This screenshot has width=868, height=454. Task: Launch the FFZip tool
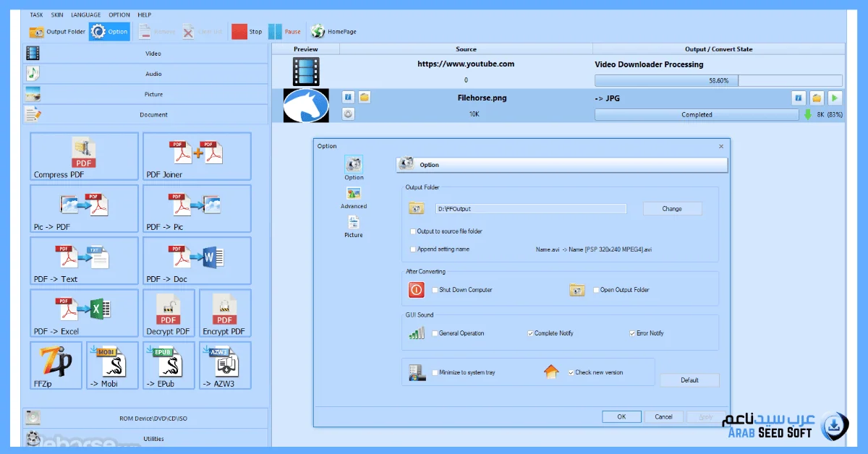pos(56,365)
